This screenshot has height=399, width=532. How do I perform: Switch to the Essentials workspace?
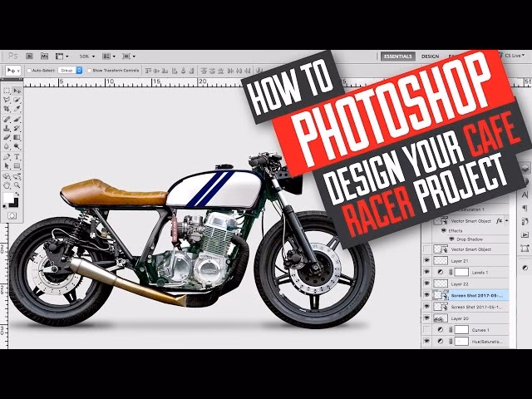pos(397,57)
